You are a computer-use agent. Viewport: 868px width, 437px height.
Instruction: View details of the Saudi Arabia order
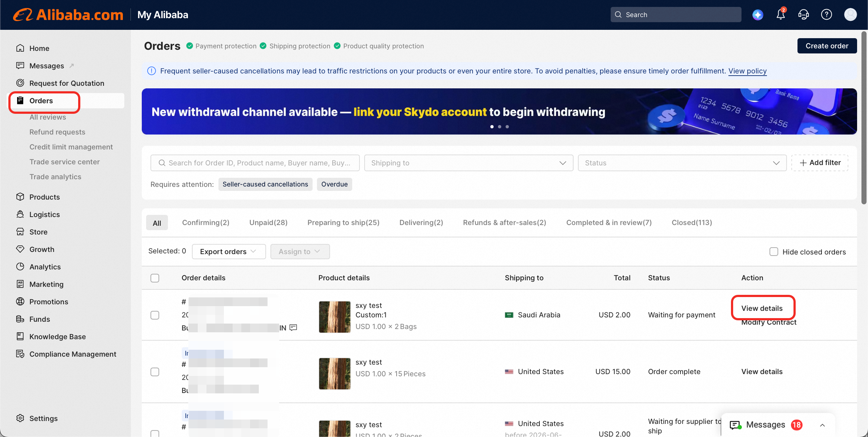point(762,308)
